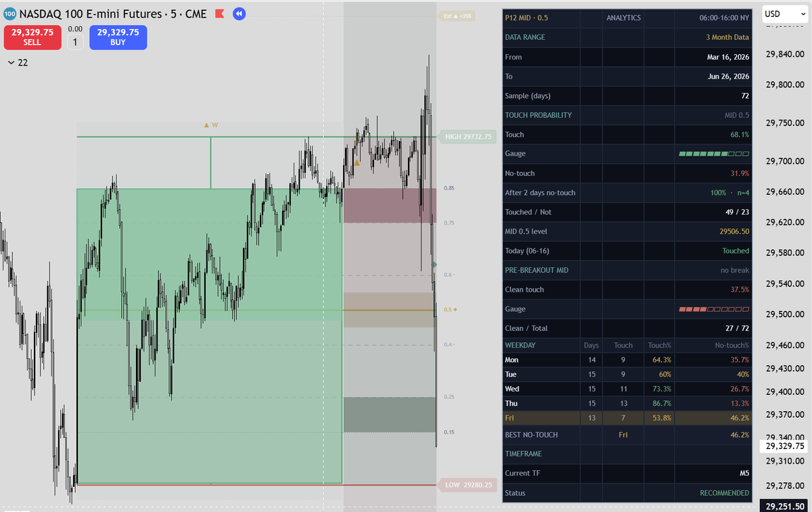This screenshot has height=512, width=812.
Task: Click the Sample (days) value 72
Action: [746, 95]
